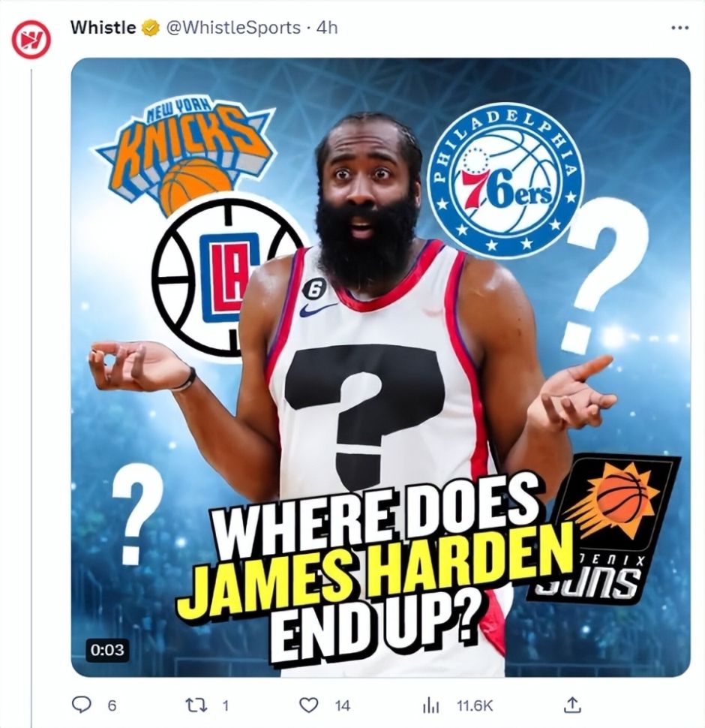Play the James Harden video thumbnail
705x728 pixels.
[380, 367]
